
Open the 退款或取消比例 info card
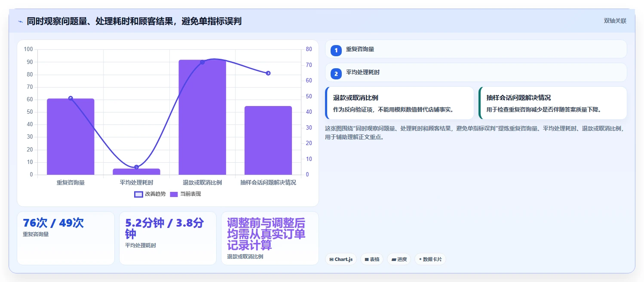399,103
